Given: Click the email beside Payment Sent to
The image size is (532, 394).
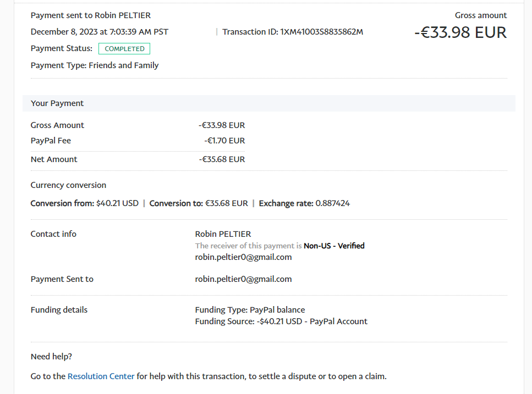Looking at the screenshot, I should point(243,279).
